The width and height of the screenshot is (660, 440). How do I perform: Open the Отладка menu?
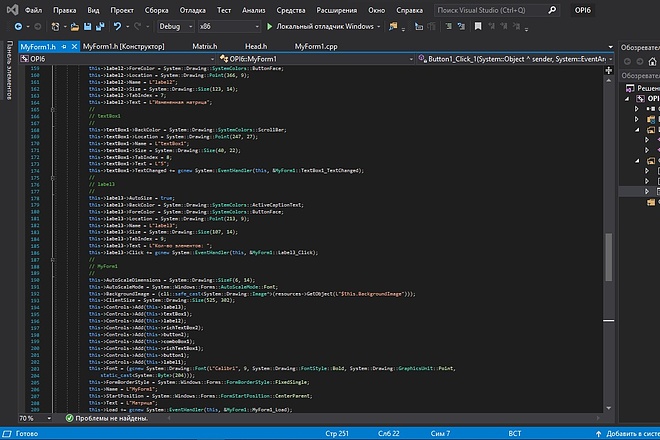(192, 10)
